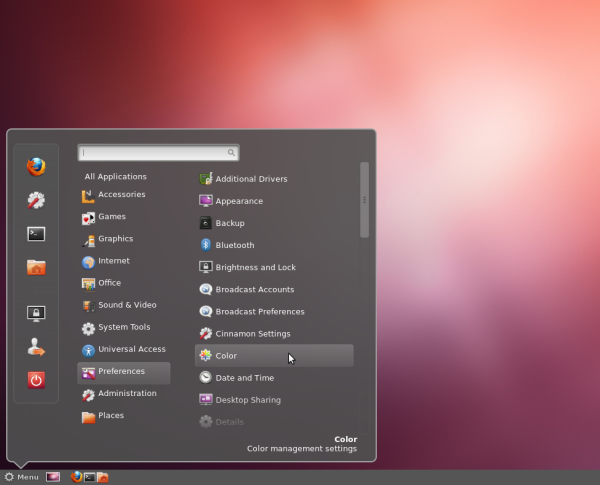Select the Preferences category label
Screen dimensions: 600x485
click(x=121, y=371)
